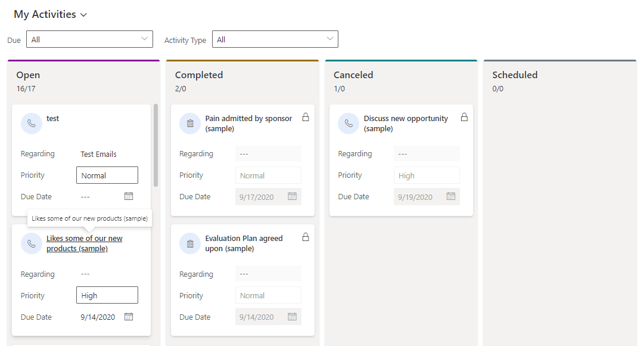Open Likes some of our new products link
644x346 pixels.
click(x=84, y=243)
